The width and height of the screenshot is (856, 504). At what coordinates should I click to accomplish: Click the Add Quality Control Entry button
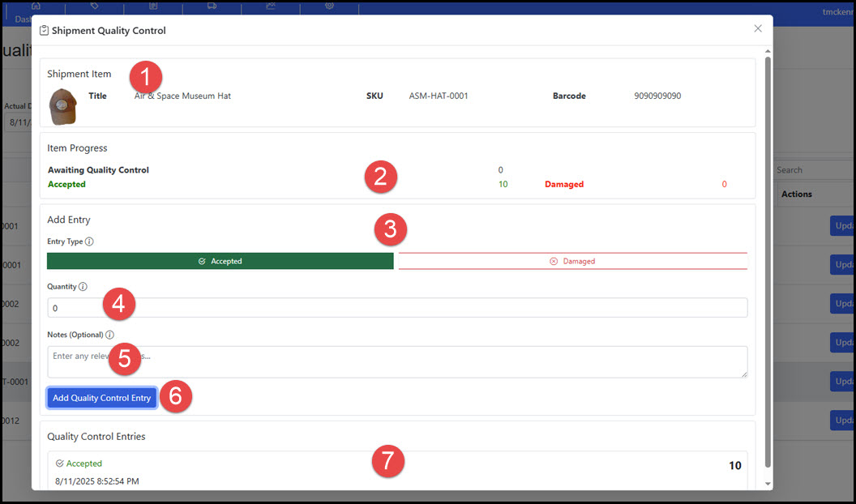click(101, 398)
